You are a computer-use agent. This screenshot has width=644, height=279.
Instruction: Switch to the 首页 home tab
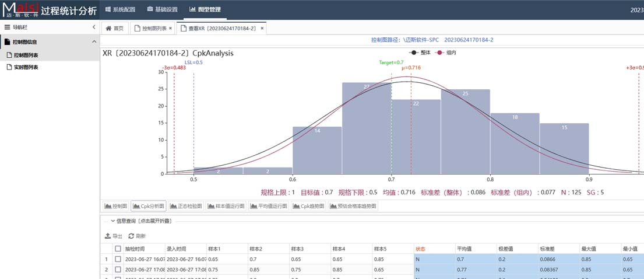[x=115, y=28]
